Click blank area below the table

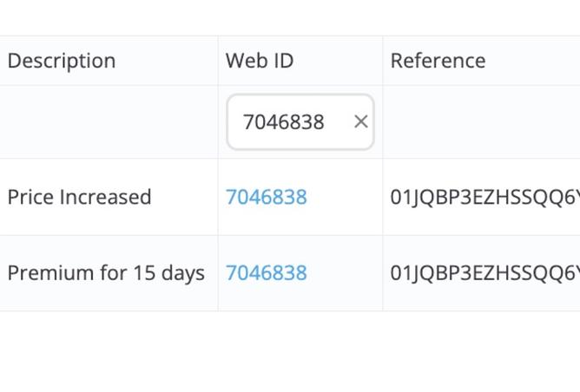pos(290,351)
